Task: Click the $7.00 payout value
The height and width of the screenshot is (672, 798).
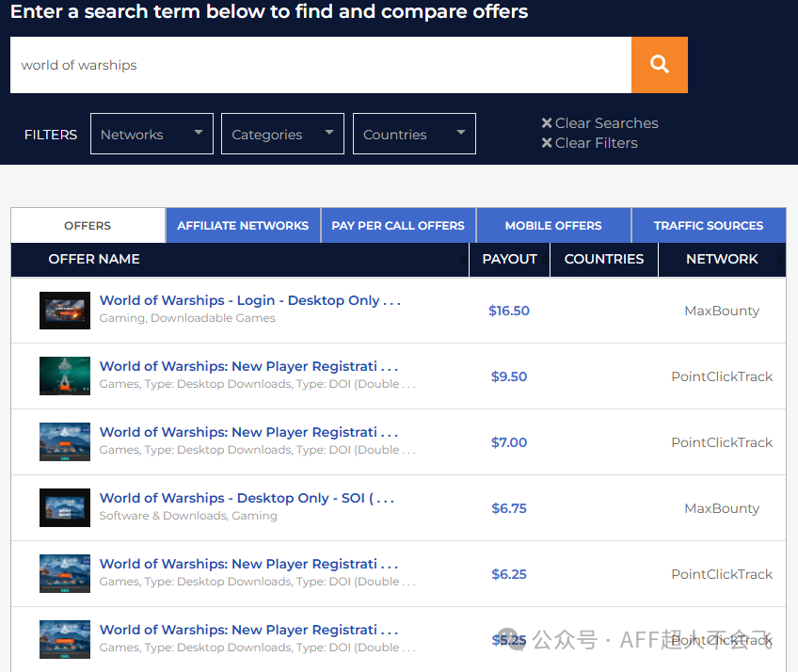Action: tap(509, 442)
